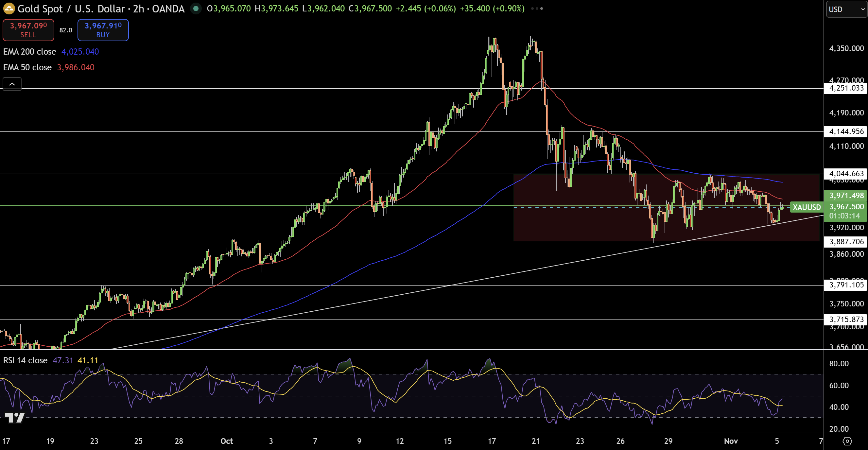Click the low price L3,962.040 value

[x=323, y=9]
